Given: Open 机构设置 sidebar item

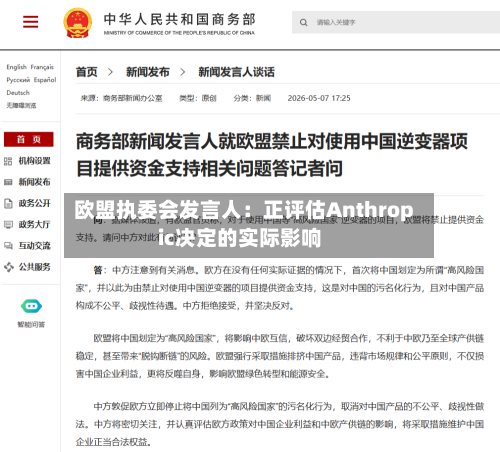Looking at the screenshot, I should pos(34,161).
